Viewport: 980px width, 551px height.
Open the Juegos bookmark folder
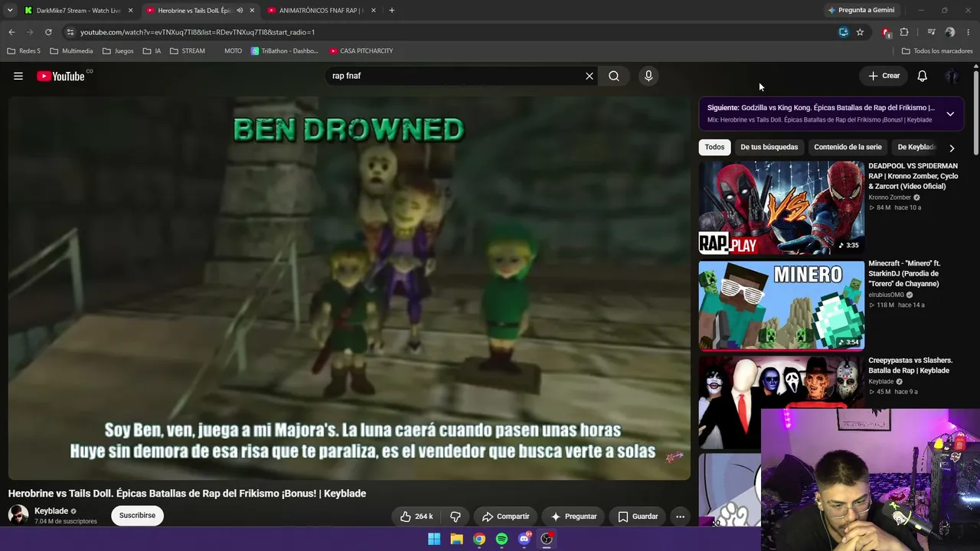tap(118, 51)
